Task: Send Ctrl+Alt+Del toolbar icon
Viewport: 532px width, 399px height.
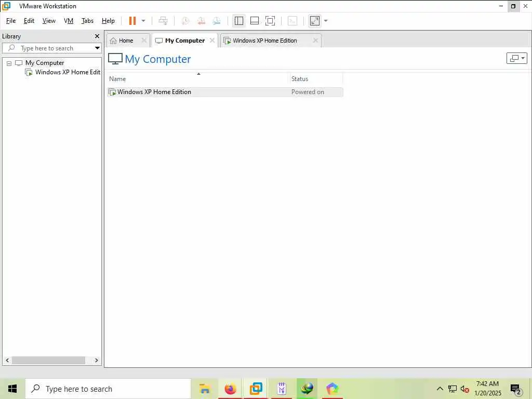Action: [163, 21]
